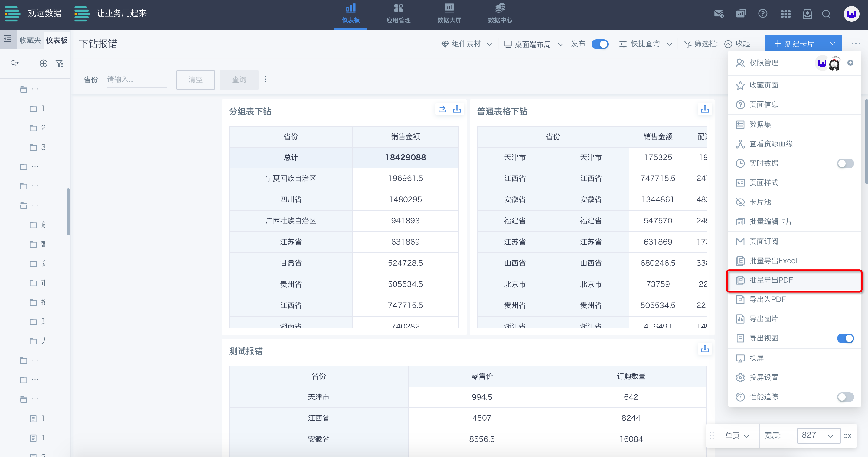The image size is (868, 457).
Task: Expand the 快捷查询 dropdown
Action: click(x=645, y=44)
